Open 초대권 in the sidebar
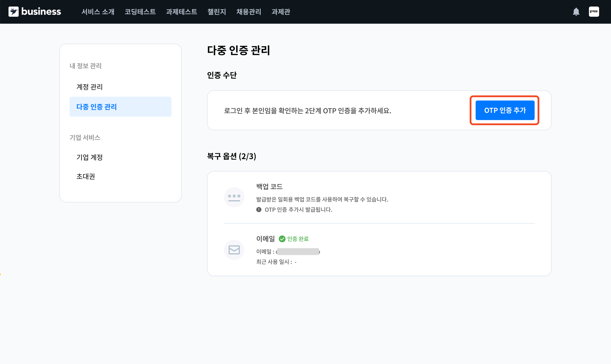Image resolution: width=611 pixels, height=364 pixels. point(86,176)
